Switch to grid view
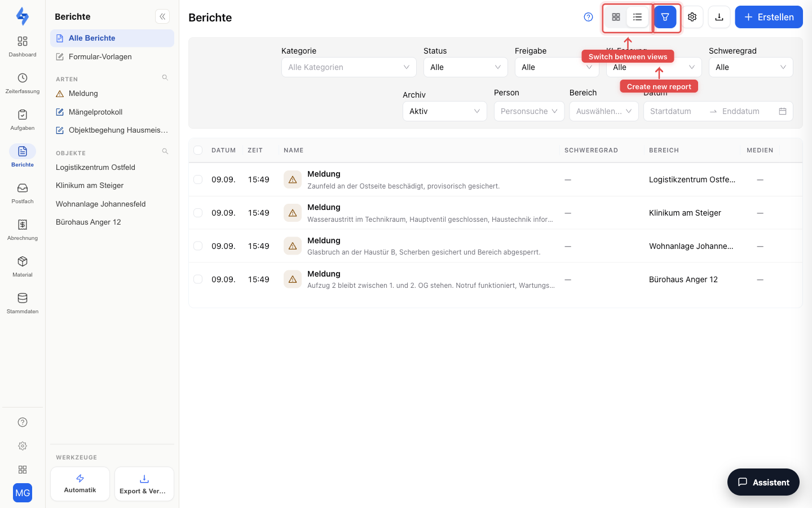 pyautogui.click(x=616, y=17)
